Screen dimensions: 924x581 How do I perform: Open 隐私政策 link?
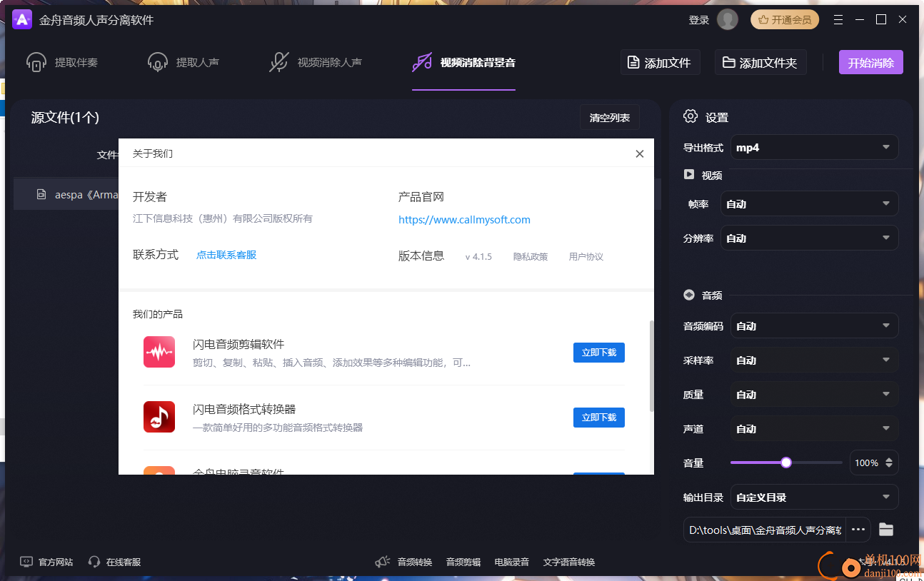pos(531,257)
